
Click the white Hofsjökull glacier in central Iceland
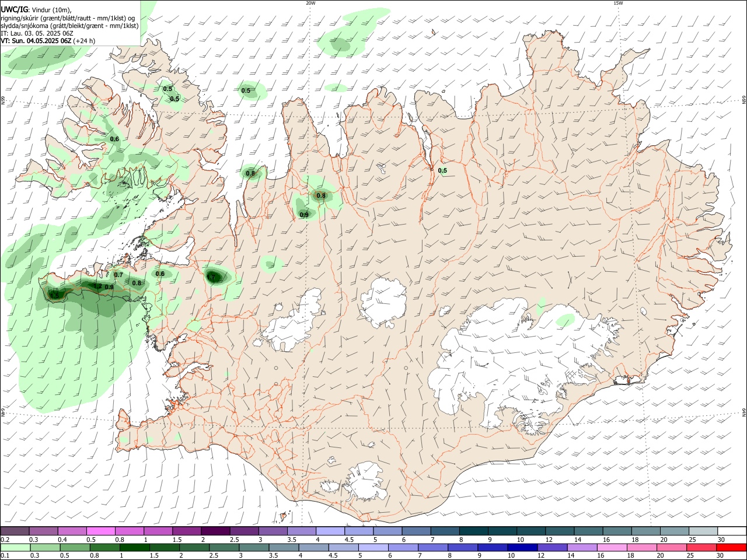click(x=383, y=302)
